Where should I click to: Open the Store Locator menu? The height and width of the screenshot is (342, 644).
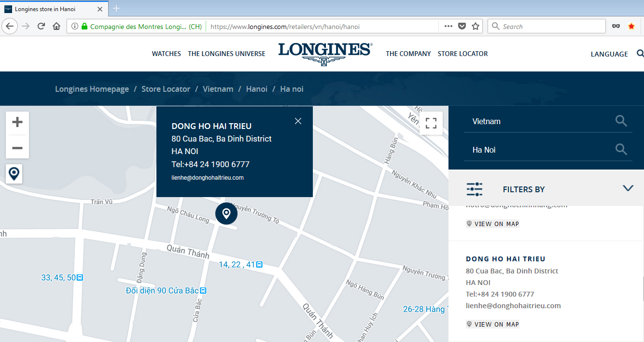click(x=462, y=54)
